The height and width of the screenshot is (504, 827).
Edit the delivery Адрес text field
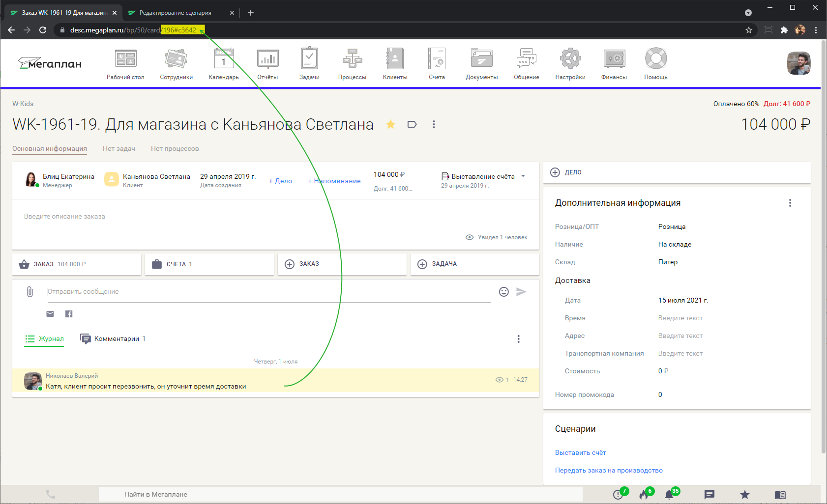(680, 336)
